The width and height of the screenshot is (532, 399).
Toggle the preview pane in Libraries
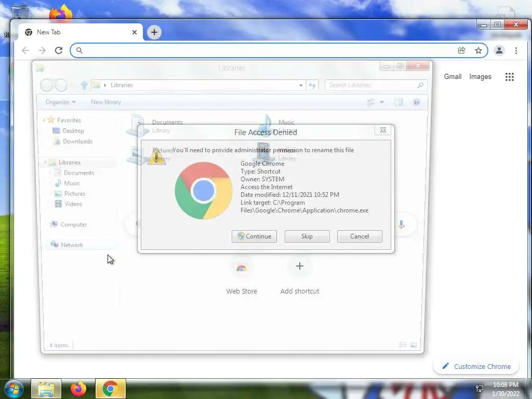(398, 102)
